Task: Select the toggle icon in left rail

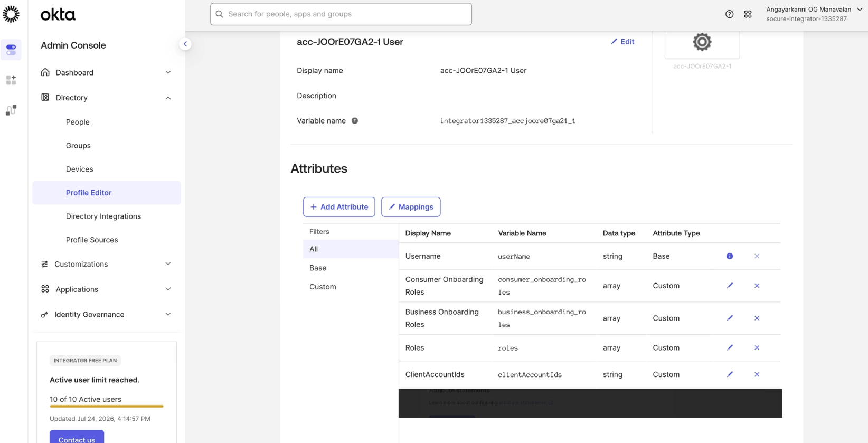Action: point(11,50)
